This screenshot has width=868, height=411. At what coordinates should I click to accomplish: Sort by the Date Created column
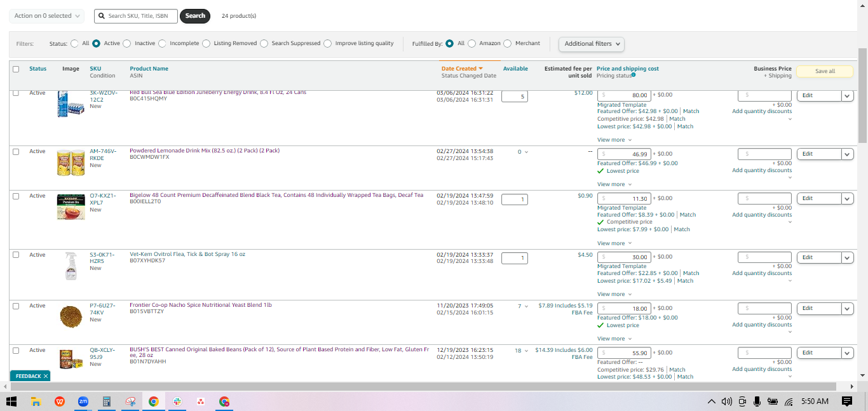(x=462, y=69)
